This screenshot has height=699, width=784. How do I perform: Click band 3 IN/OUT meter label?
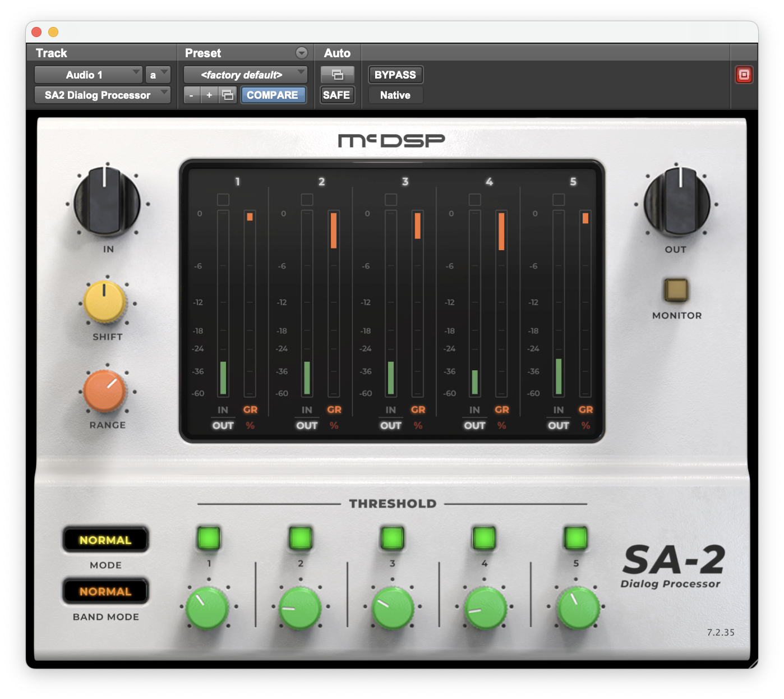tap(391, 418)
